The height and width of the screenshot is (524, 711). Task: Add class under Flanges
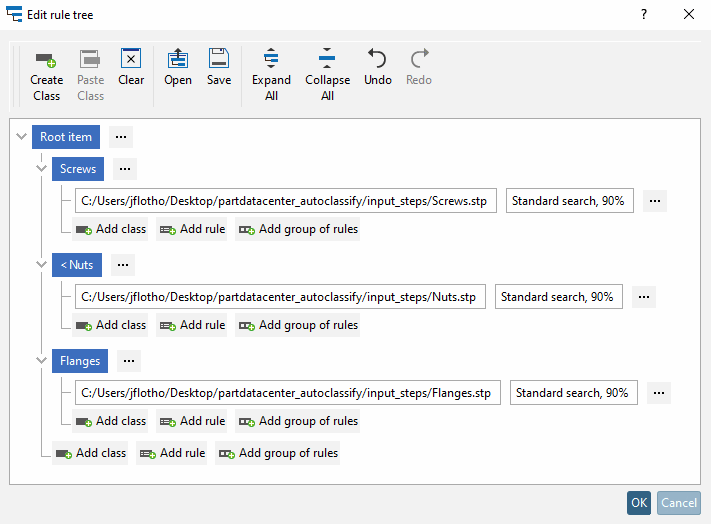pos(110,421)
